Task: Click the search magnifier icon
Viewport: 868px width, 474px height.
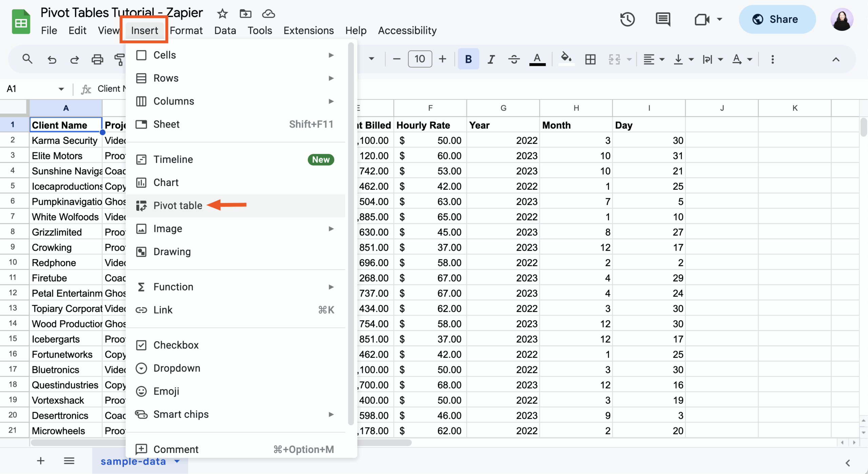Action: click(27, 59)
